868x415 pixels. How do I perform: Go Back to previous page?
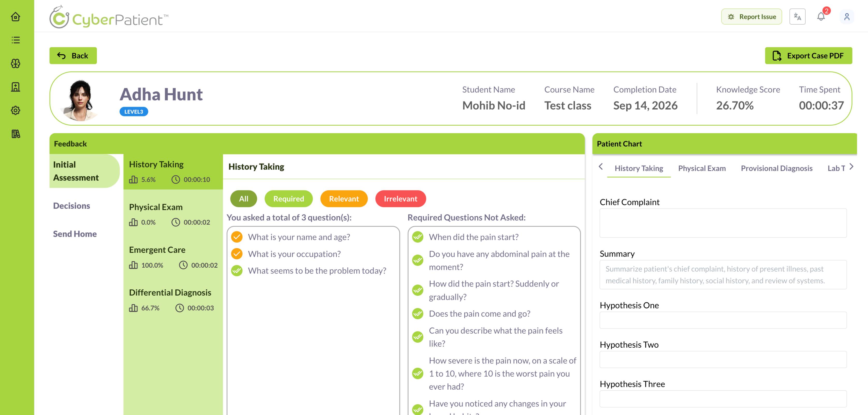pyautogui.click(x=73, y=56)
